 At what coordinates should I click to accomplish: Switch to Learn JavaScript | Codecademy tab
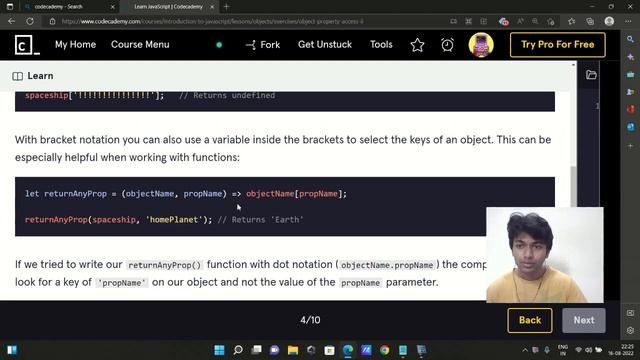click(x=168, y=7)
